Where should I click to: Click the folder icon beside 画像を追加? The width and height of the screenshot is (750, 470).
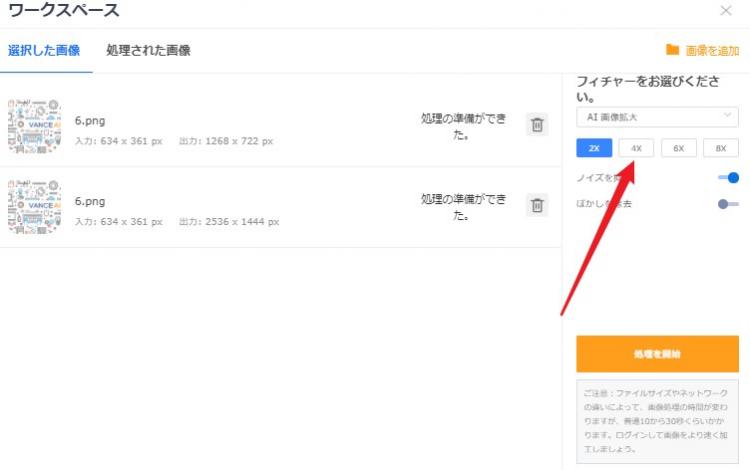(673, 50)
